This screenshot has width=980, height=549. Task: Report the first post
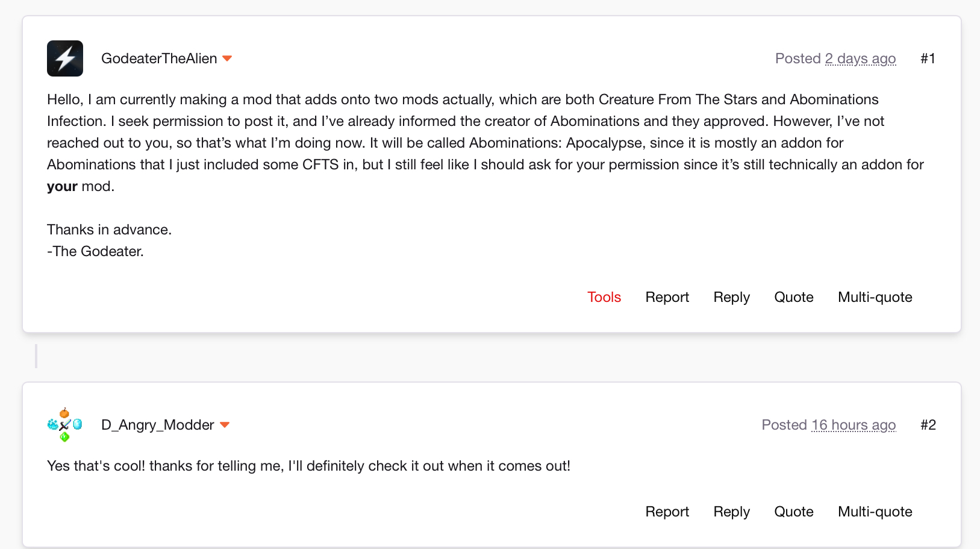[667, 297]
